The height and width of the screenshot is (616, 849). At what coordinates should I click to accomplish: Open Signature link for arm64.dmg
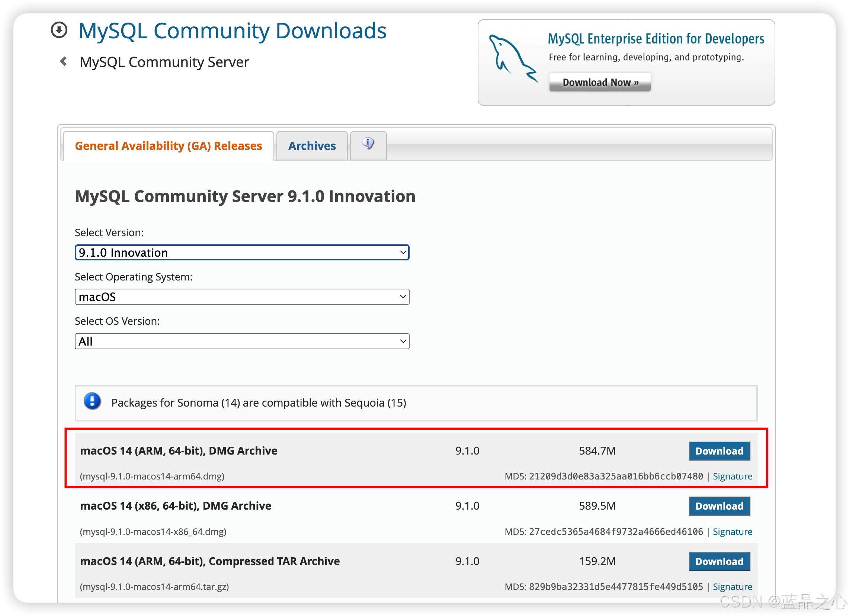[x=732, y=476]
